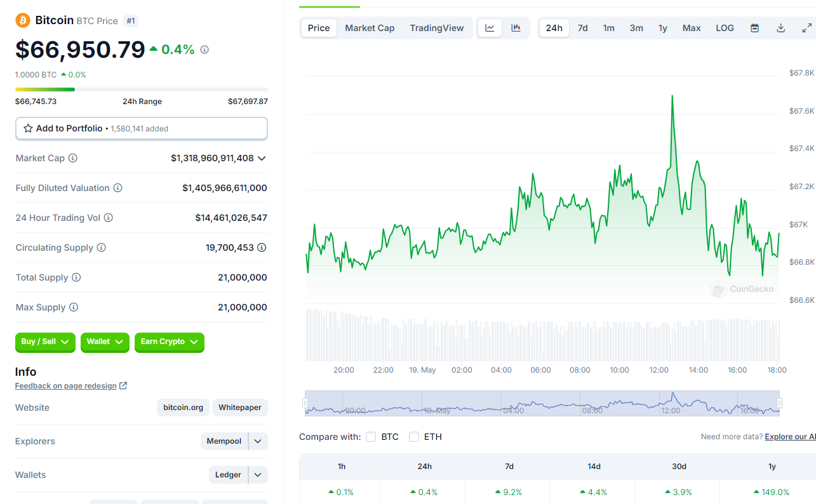This screenshot has width=816, height=504.
Task: Expand the Ledger wallets dropdown arrow
Action: pos(258,475)
